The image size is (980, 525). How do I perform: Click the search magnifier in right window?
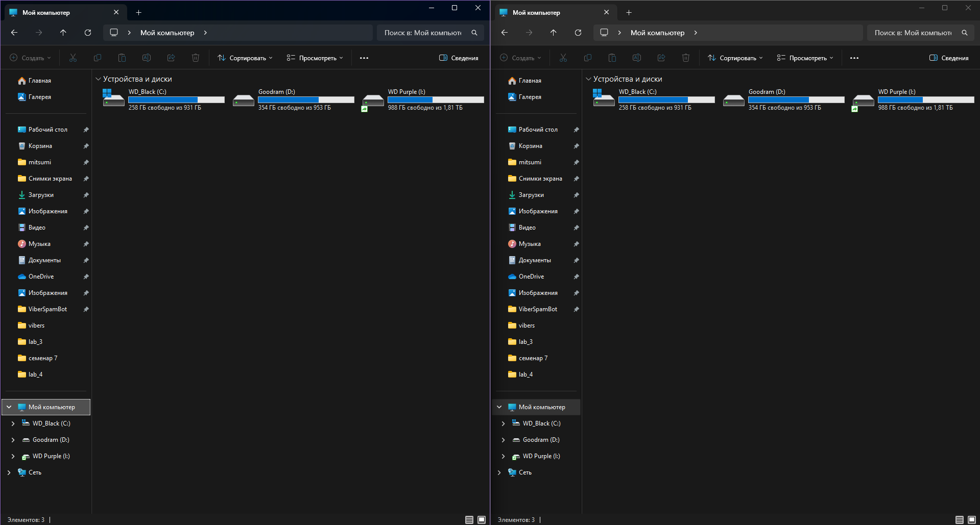[x=965, y=33]
